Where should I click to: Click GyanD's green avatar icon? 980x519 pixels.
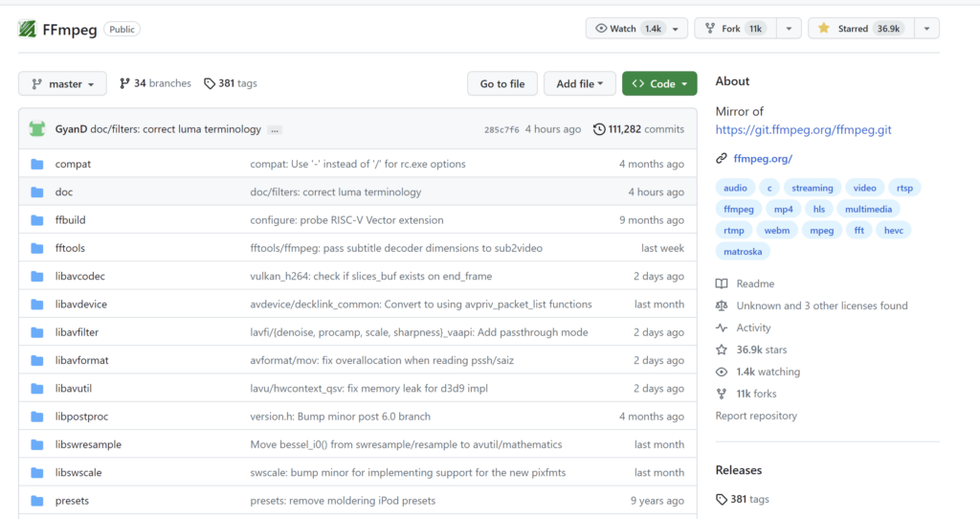point(37,129)
